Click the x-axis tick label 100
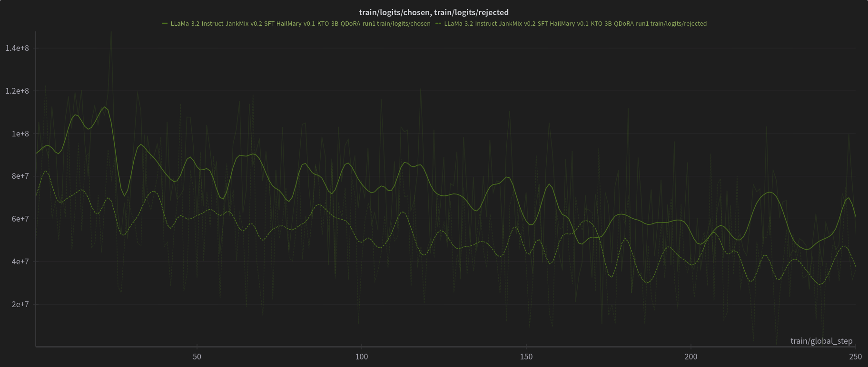Screen dimensions: 868x367 point(362,357)
